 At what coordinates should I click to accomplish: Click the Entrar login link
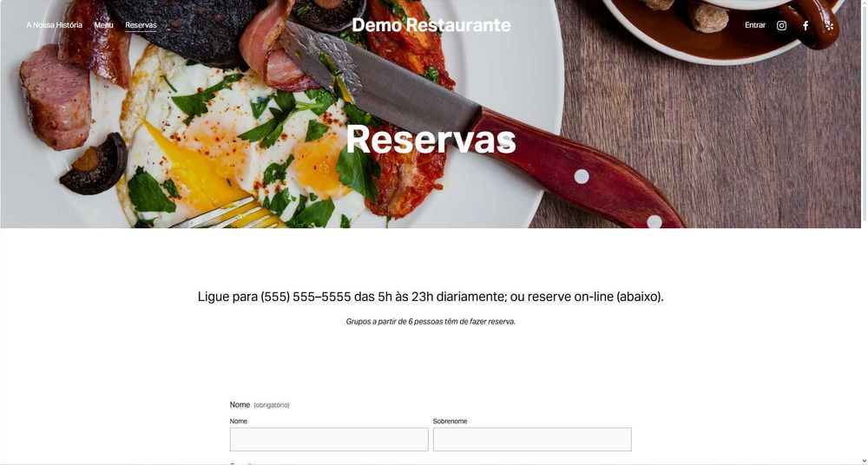[x=755, y=25]
